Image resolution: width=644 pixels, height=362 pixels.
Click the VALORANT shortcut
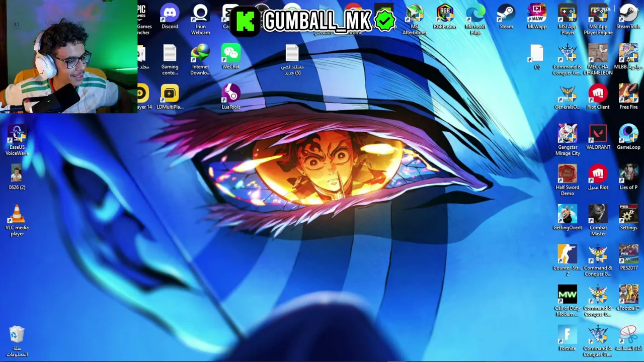click(x=598, y=137)
